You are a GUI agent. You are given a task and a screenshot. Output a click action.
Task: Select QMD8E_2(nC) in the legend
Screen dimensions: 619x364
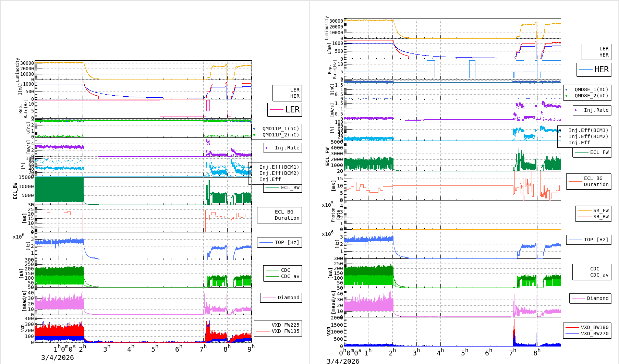coord(591,96)
